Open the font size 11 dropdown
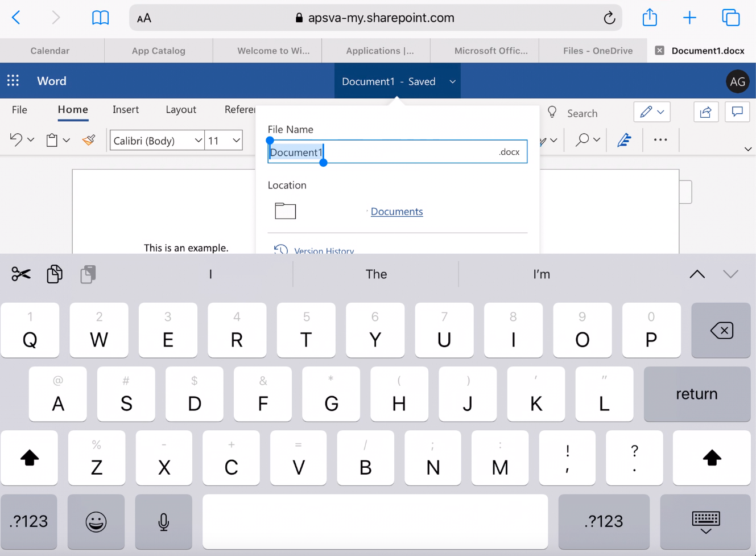The width and height of the screenshot is (756, 556). coord(224,141)
